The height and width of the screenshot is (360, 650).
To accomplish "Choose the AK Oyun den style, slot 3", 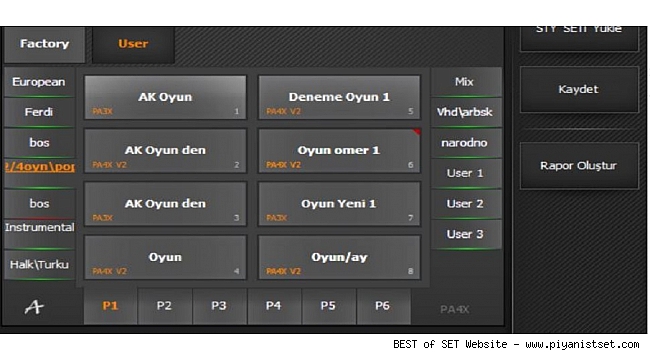I will (165, 204).
